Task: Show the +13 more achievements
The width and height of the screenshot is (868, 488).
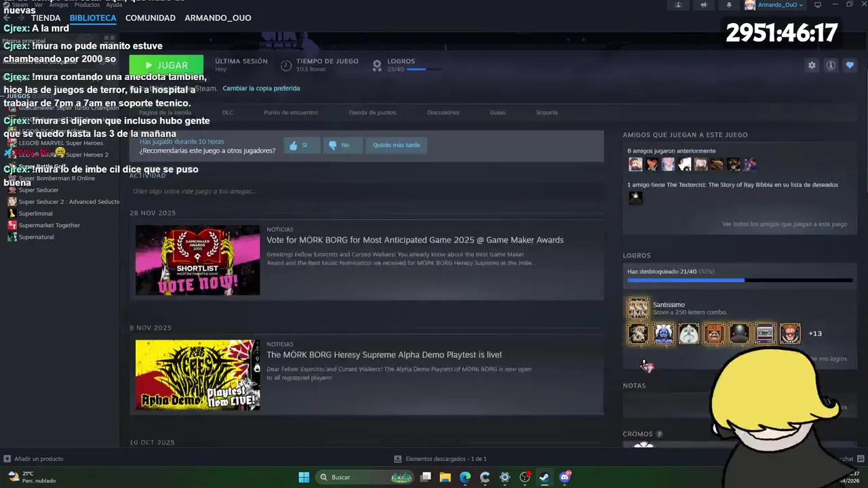Action: 815,333
